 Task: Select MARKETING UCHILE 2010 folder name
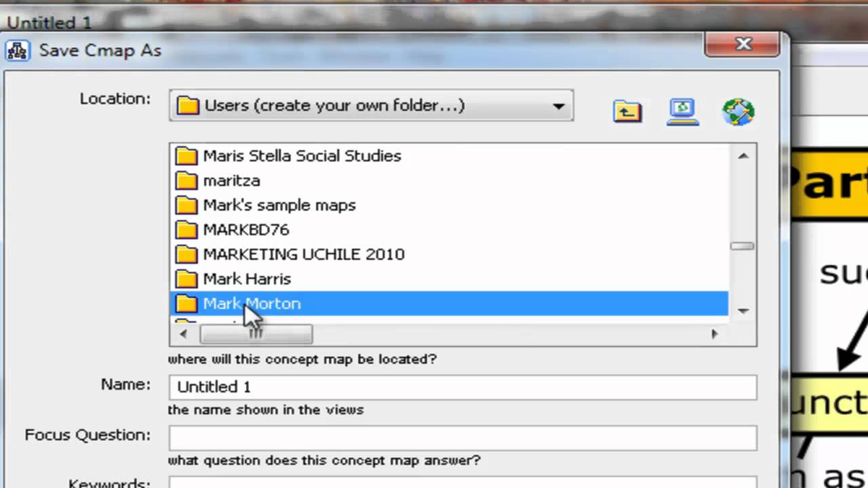[x=304, y=255]
